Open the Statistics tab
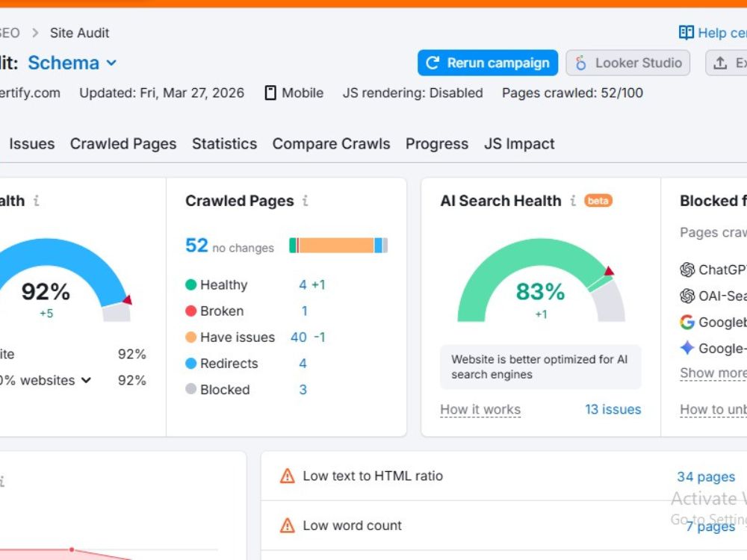 point(224,144)
